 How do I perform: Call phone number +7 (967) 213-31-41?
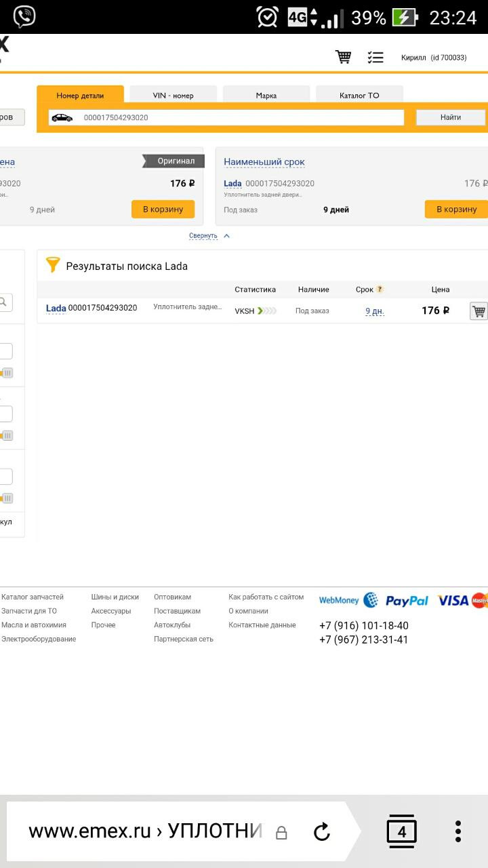pos(364,639)
